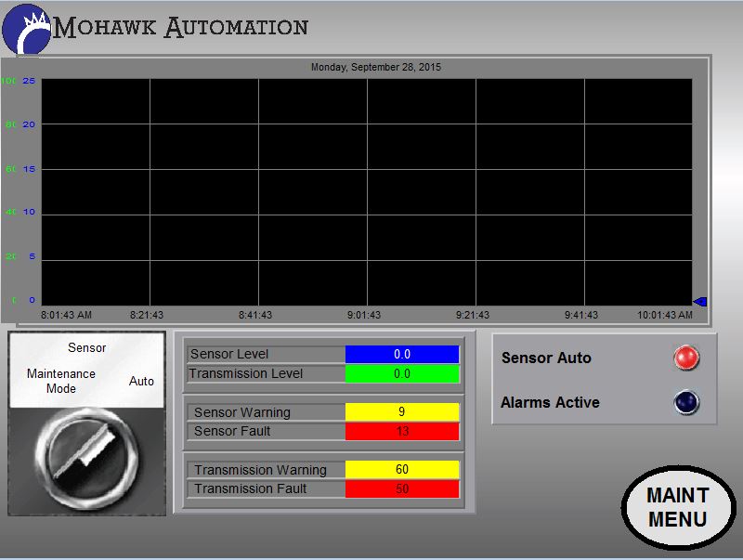Click the Sensor Level label
This screenshot has width=743, height=560.
tap(229, 354)
